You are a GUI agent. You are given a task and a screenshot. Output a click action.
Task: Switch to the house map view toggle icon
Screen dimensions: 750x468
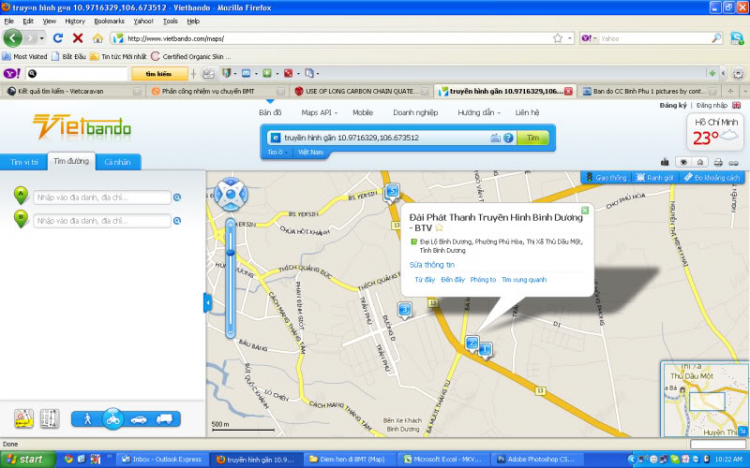coord(700,162)
